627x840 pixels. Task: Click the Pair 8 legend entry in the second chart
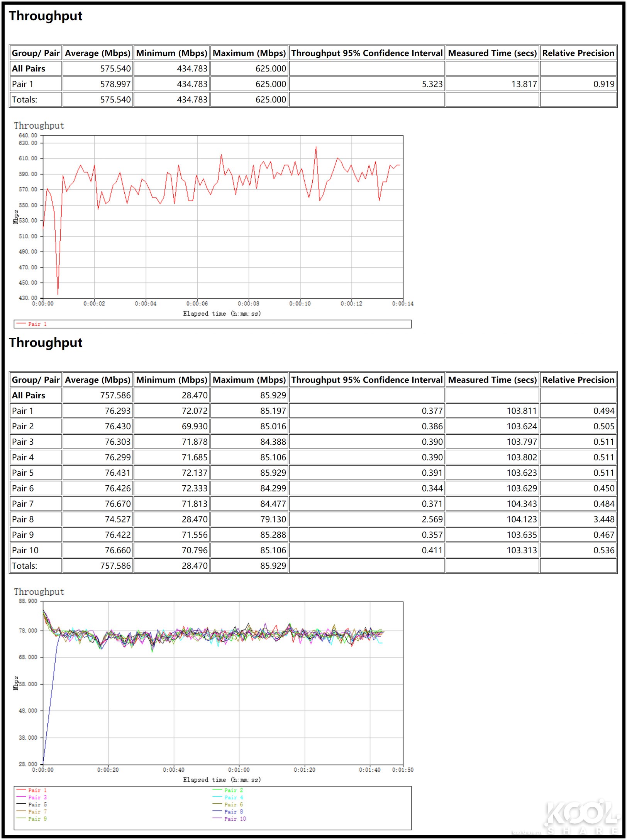tap(228, 812)
